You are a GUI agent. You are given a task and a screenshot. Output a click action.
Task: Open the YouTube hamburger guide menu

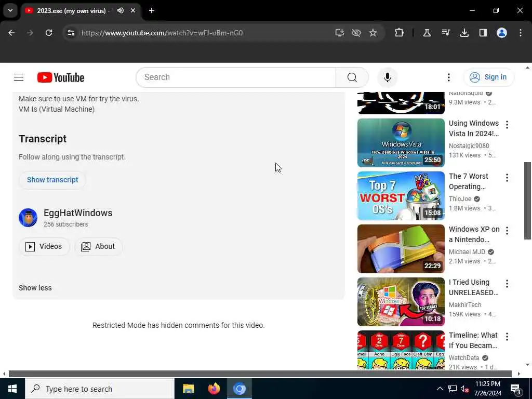click(x=19, y=77)
